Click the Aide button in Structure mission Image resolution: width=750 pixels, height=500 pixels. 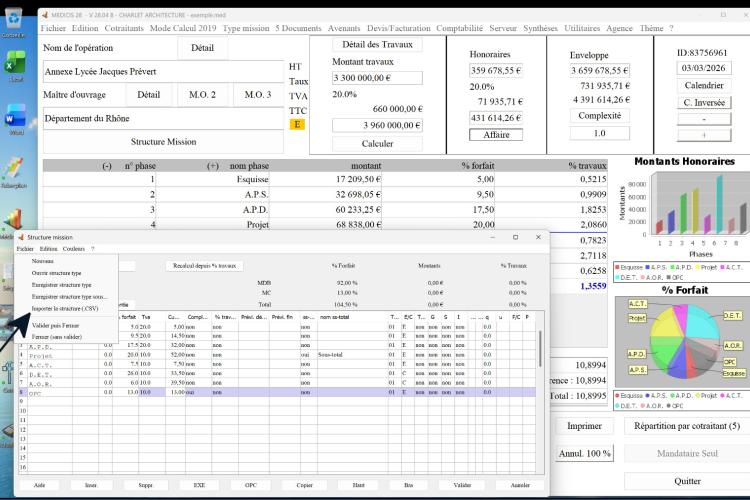(39, 485)
